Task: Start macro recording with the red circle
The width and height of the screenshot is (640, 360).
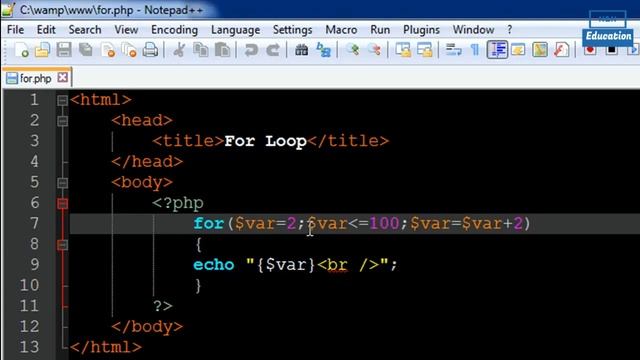Action: pos(590,51)
